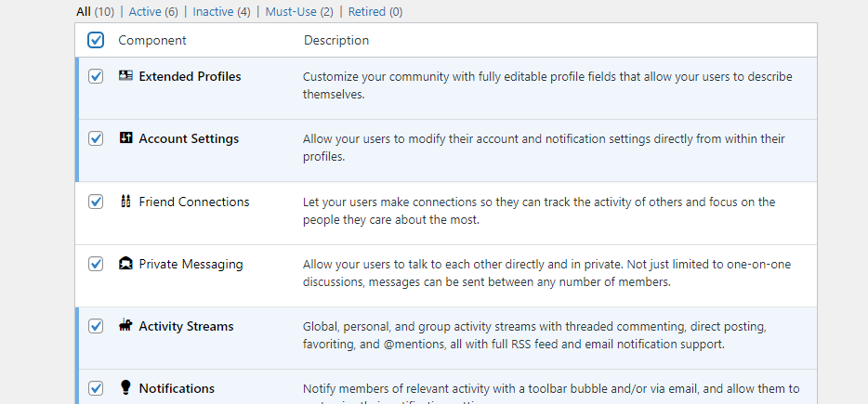Uncheck the Friend Connections checkbox
Image resolution: width=868 pixels, height=404 pixels.
[x=96, y=202]
